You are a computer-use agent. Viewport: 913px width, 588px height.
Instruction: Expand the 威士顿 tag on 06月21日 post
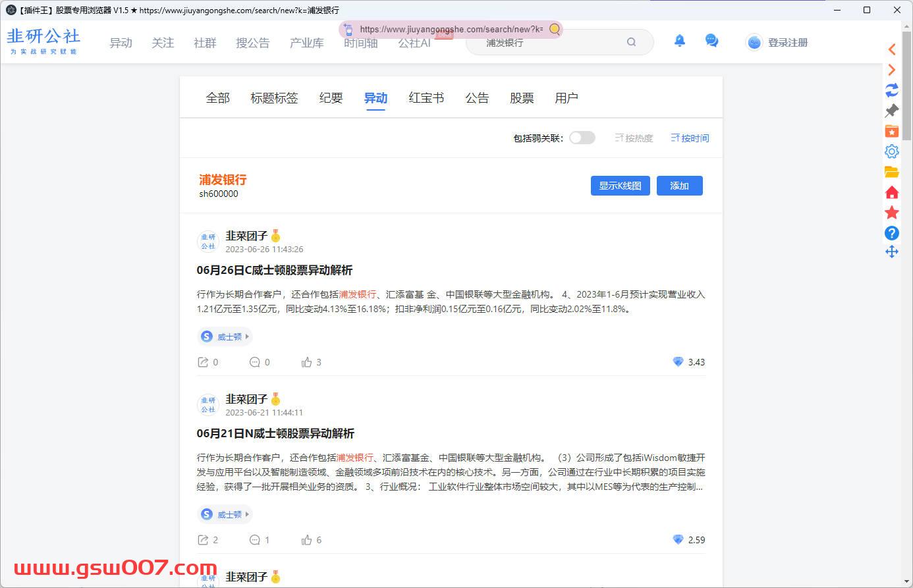[225, 514]
